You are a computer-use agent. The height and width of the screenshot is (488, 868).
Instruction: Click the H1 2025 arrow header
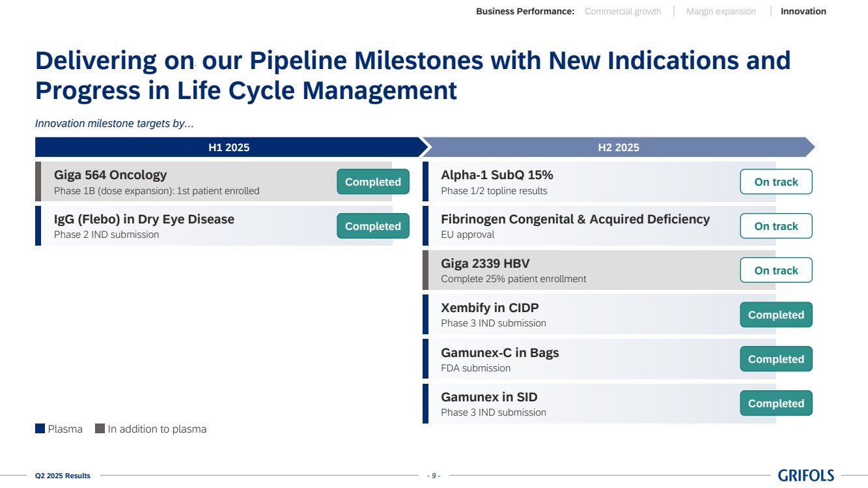pyautogui.click(x=229, y=147)
